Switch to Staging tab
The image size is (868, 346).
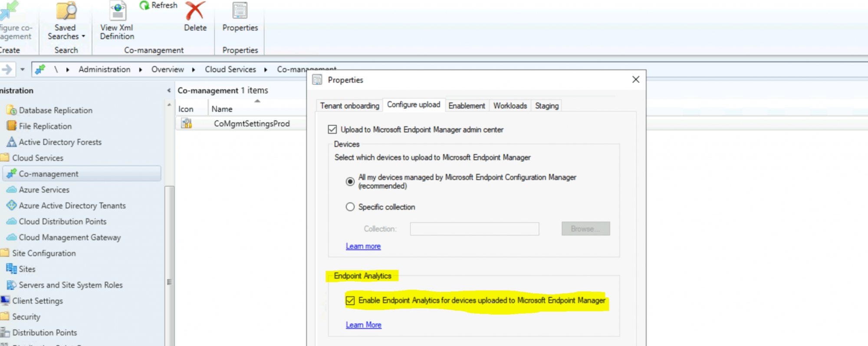(x=546, y=106)
